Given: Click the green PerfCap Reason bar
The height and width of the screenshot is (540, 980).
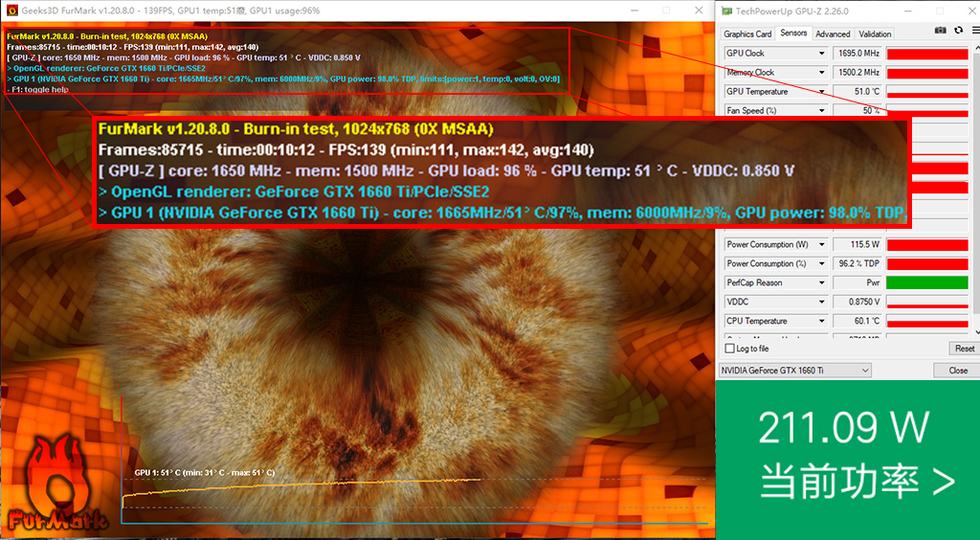Looking at the screenshot, I should click(x=927, y=283).
